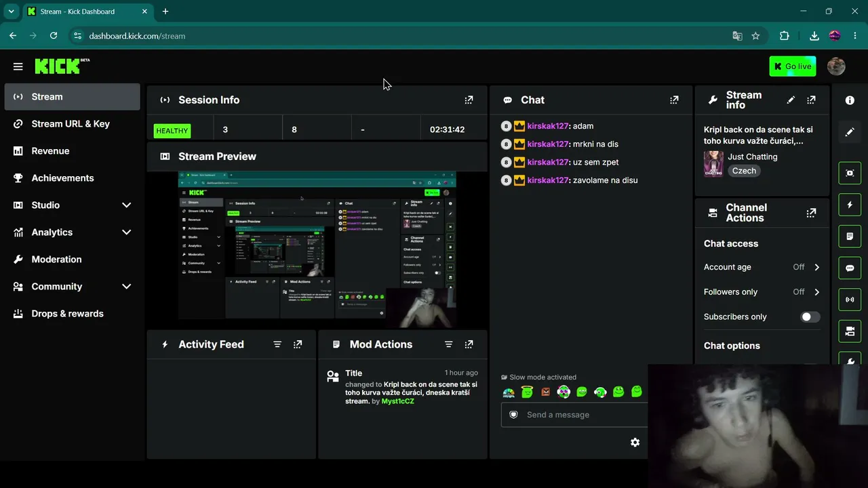Image resolution: width=868 pixels, height=488 pixels.
Task: Bookmark this page with the star icon
Action: point(755,36)
